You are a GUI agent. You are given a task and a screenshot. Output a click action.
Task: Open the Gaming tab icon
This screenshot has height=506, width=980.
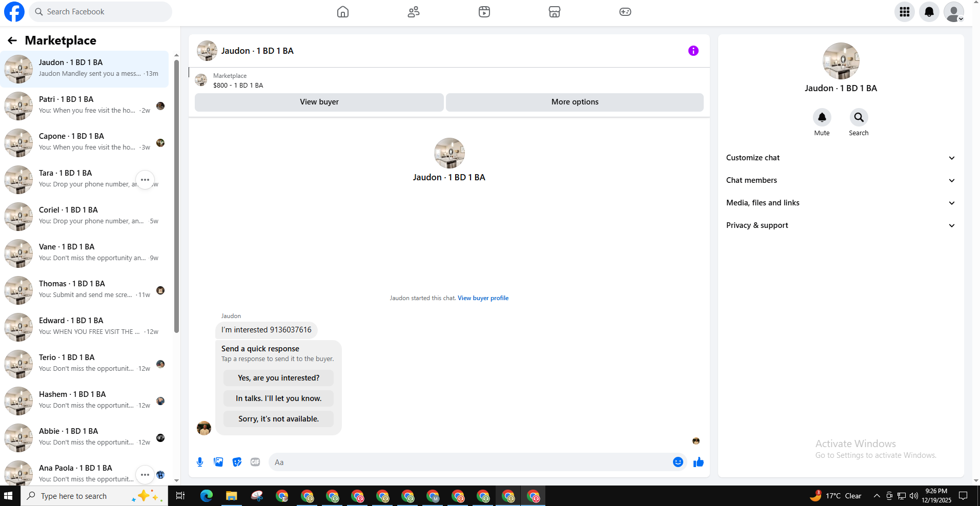(625, 12)
